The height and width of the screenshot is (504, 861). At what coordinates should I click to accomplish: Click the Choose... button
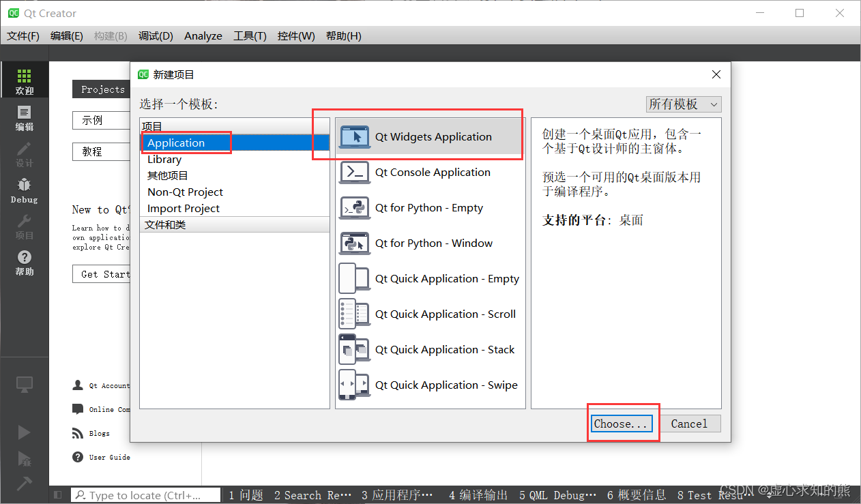(622, 424)
